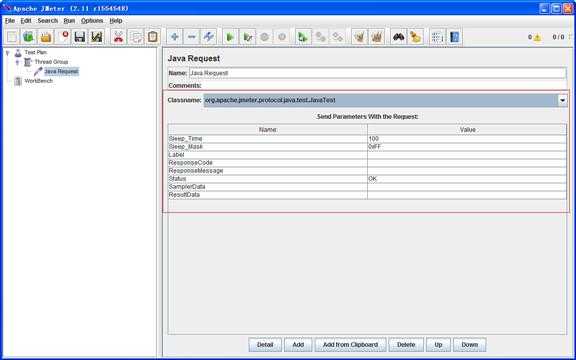Click the Expand All plus icon
The image size is (576, 360).
174,37
